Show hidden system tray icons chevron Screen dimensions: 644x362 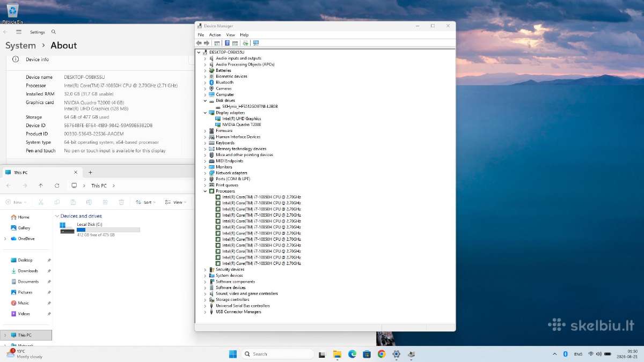[x=555, y=354]
